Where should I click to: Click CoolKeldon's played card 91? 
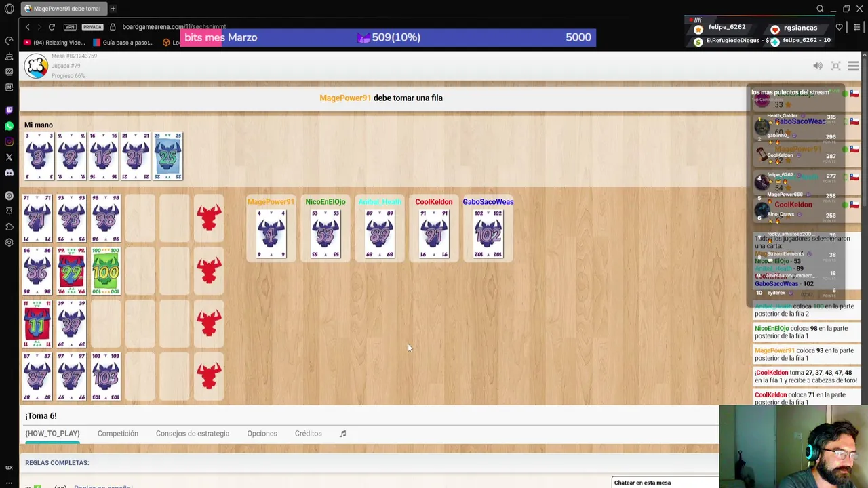click(434, 234)
